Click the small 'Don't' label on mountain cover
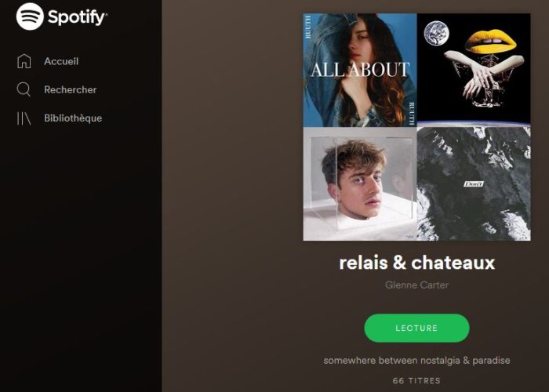 coord(474,183)
